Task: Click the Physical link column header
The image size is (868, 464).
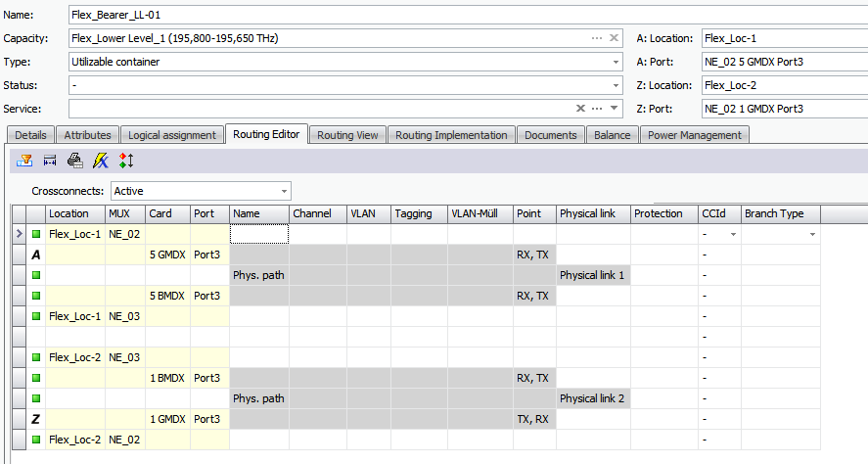Action: [x=593, y=213]
